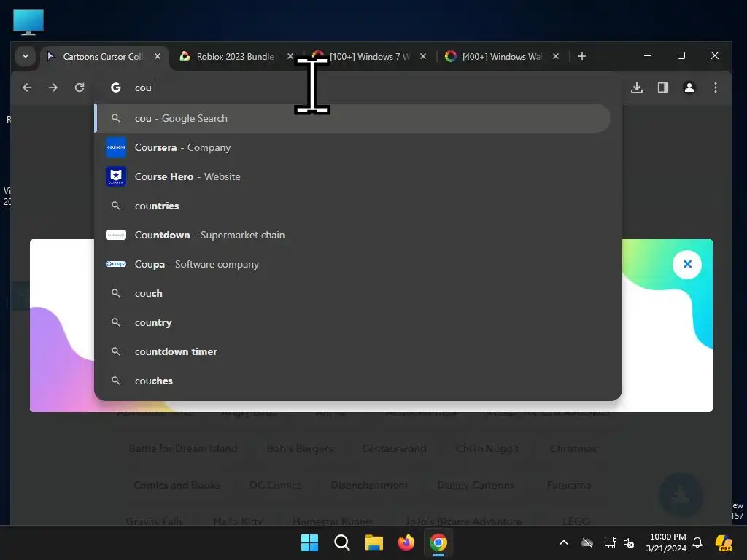Screen dimensions: 747x560
Task: Open the side panel icon
Action: click(x=663, y=87)
